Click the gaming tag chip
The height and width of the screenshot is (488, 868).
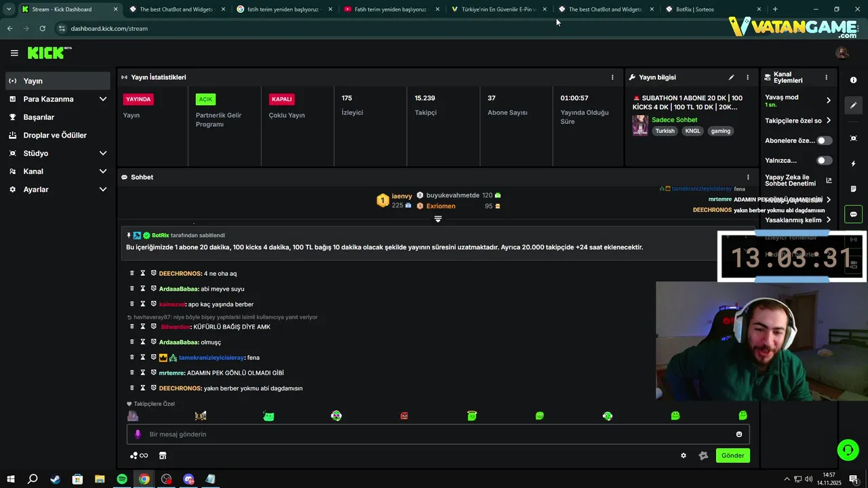pyautogui.click(x=721, y=131)
